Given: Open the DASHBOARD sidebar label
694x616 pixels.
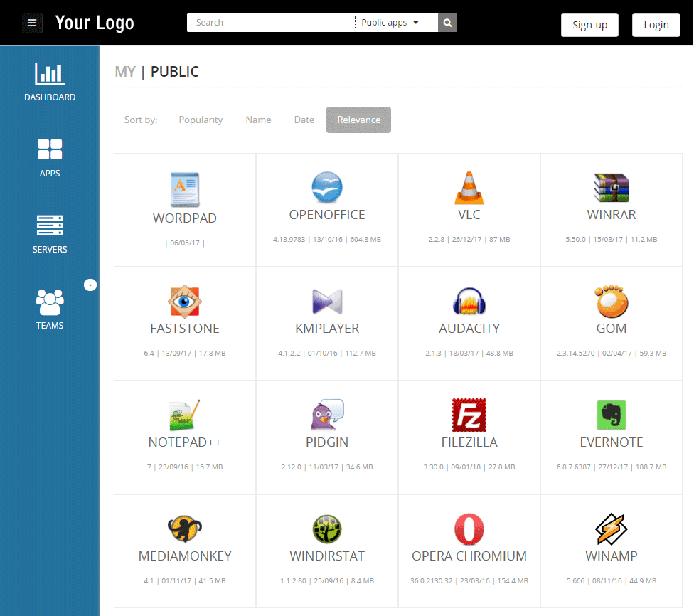Looking at the screenshot, I should (50, 97).
